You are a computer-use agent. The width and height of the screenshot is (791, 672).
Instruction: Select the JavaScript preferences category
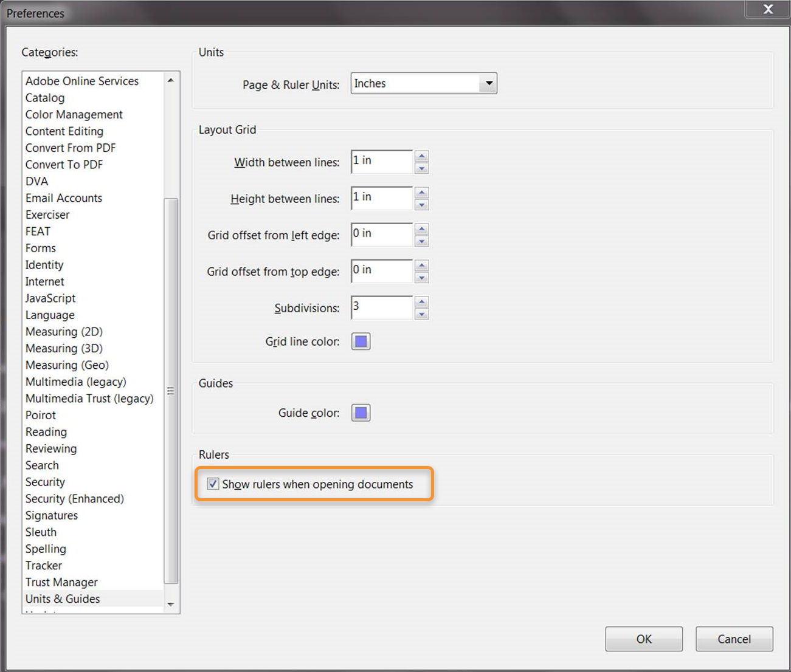point(50,298)
